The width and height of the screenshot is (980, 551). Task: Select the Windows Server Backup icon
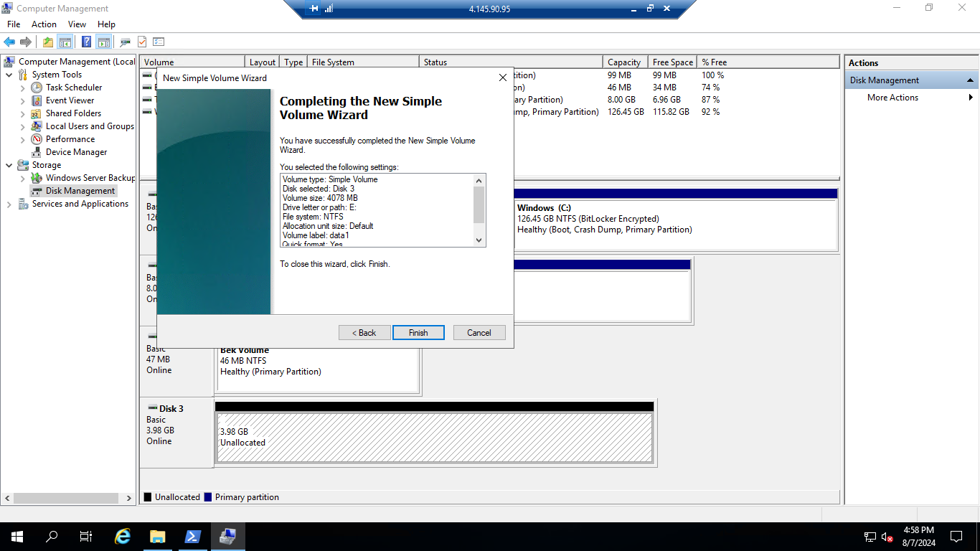tap(37, 178)
